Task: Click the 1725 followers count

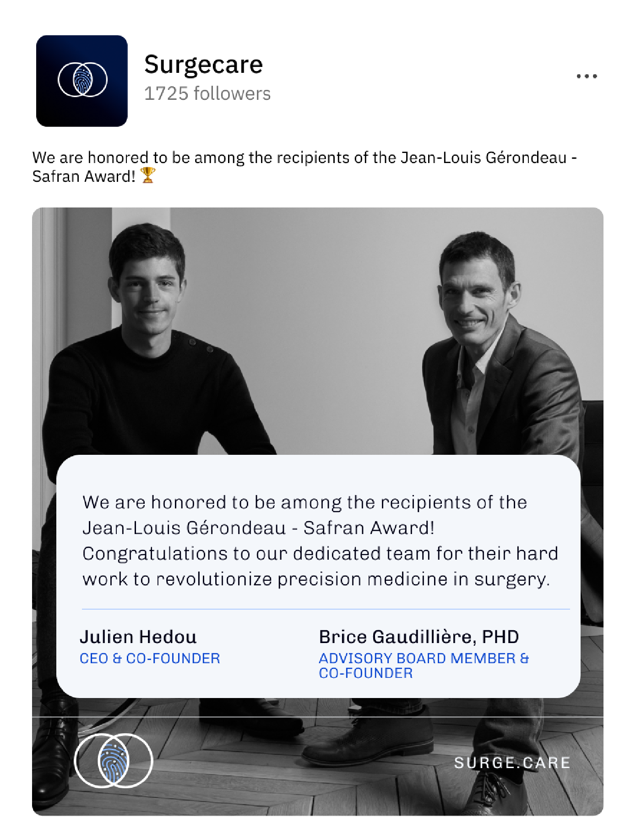Action: click(207, 93)
